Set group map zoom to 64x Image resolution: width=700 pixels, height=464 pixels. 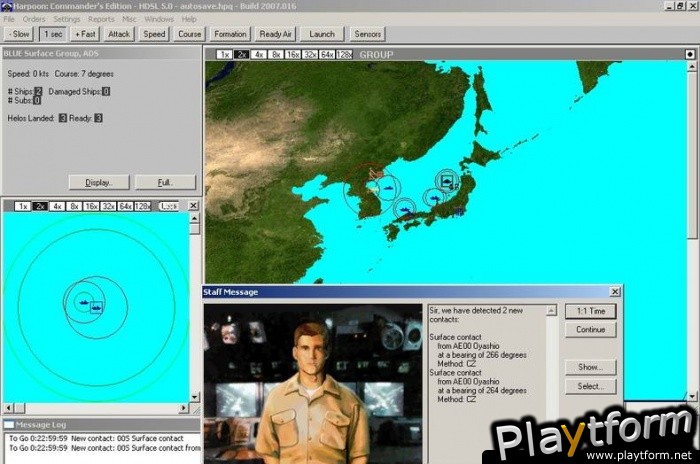coord(327,54)
